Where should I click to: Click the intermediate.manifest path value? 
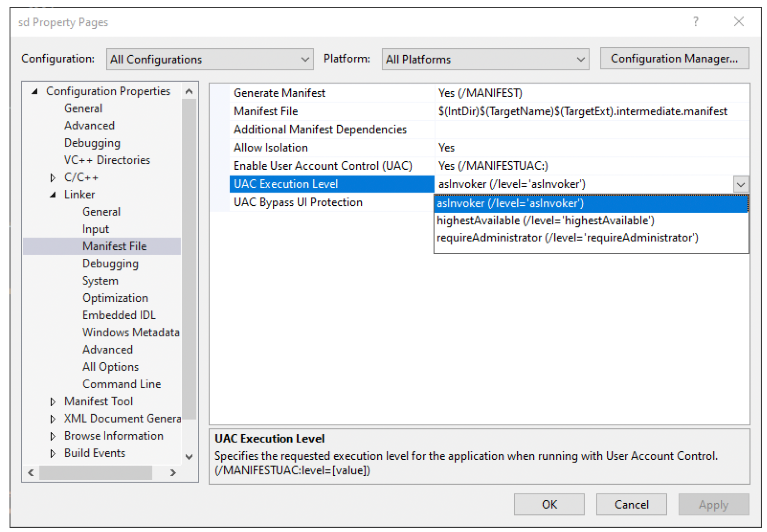point(583,111)
